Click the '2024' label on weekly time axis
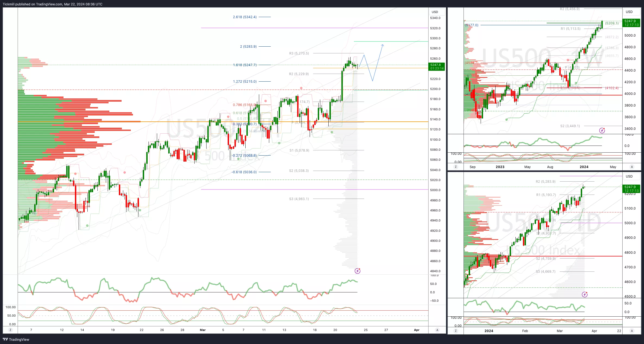 (584, 167)
